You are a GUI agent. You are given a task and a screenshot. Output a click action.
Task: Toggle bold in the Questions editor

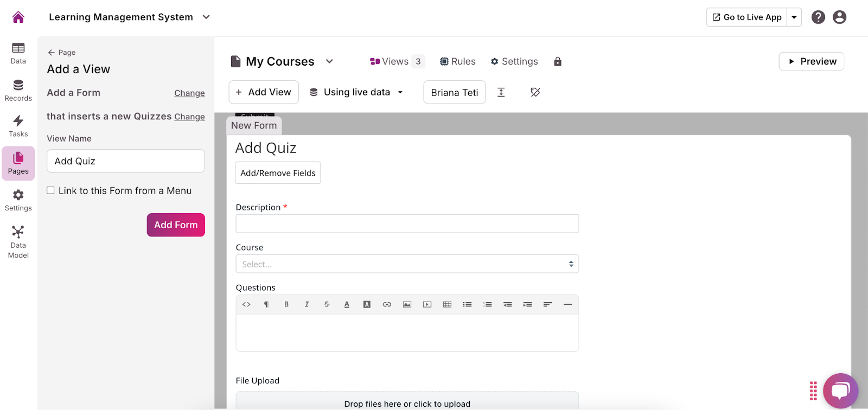[286, 305]
